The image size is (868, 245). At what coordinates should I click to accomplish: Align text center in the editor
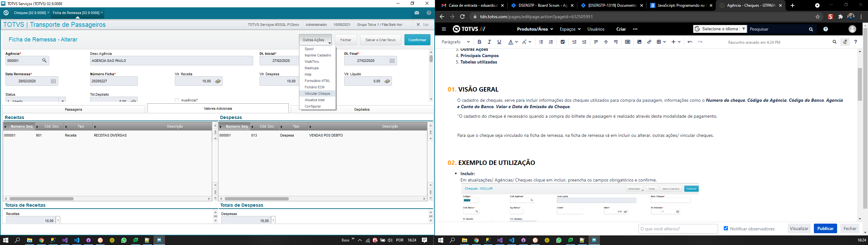click(x=606, y=42)
